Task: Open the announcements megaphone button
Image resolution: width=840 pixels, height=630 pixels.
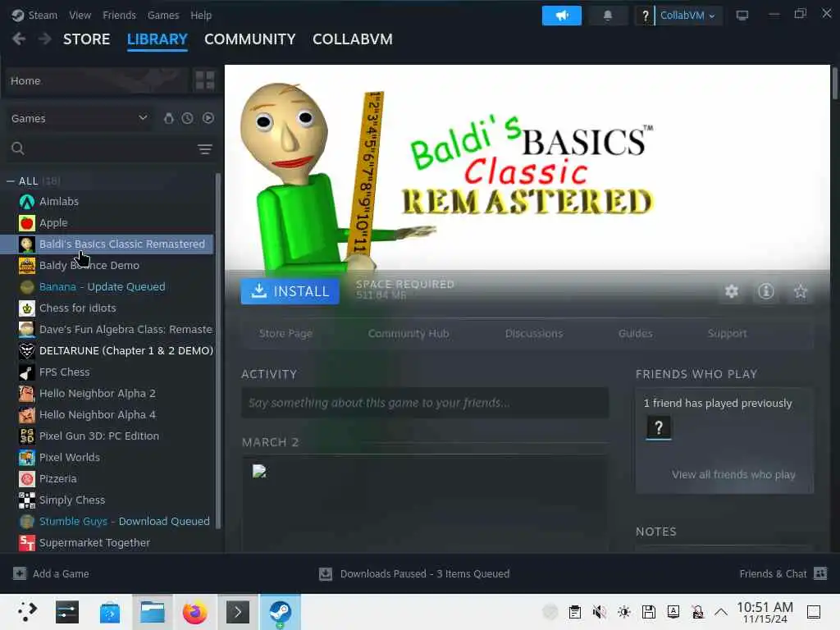Action: coord(561,16)
